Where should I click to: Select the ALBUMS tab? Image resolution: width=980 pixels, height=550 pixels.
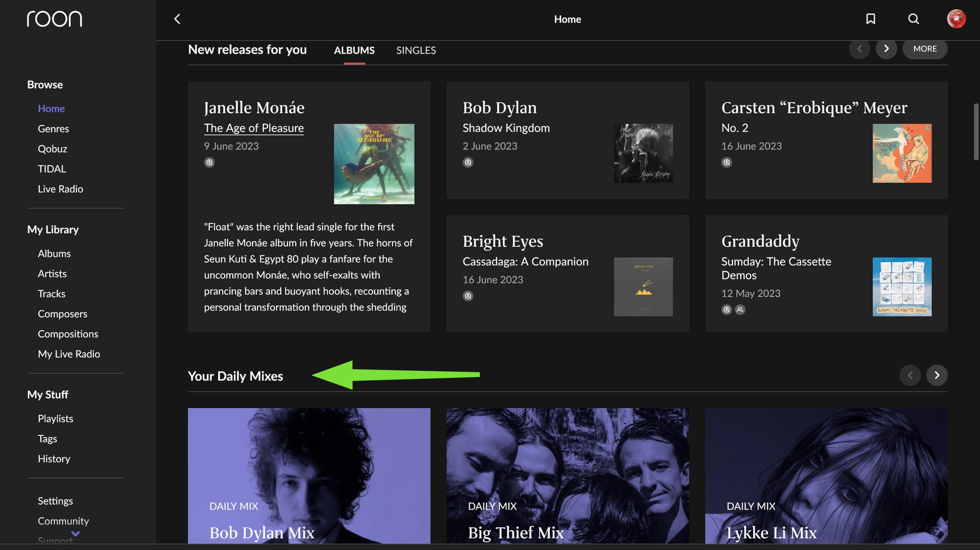354,51
